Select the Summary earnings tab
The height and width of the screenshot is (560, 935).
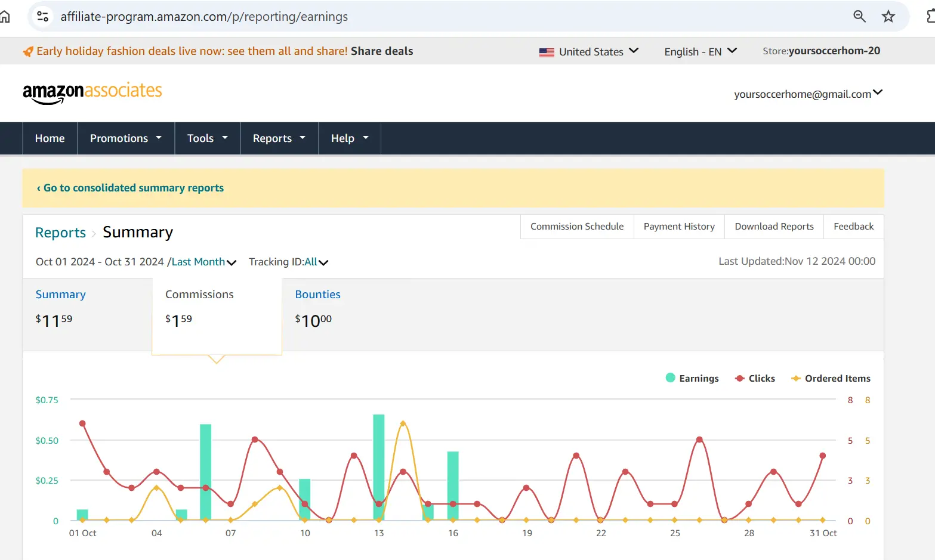pos(87,314)
